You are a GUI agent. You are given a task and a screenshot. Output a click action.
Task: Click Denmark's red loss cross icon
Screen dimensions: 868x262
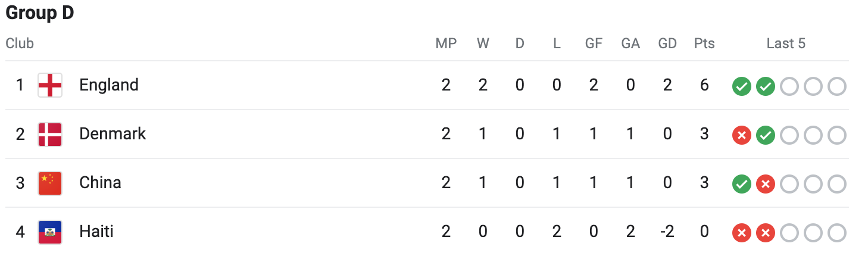click(x=741, y=135)
